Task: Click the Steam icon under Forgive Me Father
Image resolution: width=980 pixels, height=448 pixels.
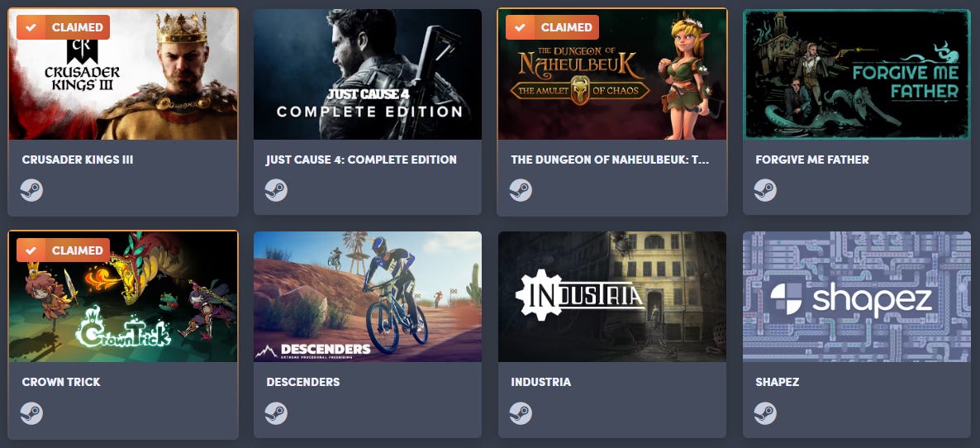Action: (x=765, y=190)
